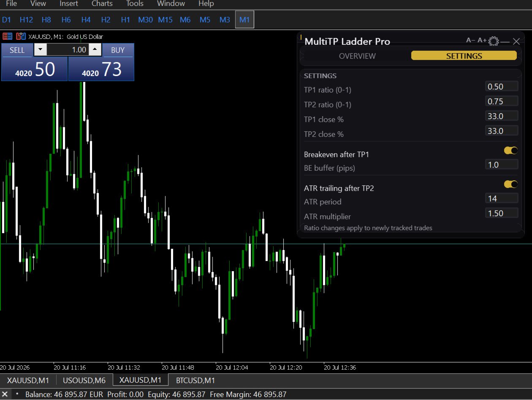This screenshot has width=532, height=400.
Task: Select the SETTINGS tab
Action: (x=464, y=56)
